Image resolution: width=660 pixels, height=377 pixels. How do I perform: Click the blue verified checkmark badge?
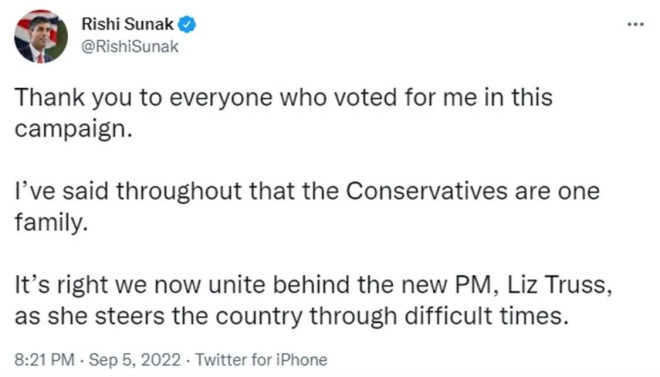(x=186, y=25)
